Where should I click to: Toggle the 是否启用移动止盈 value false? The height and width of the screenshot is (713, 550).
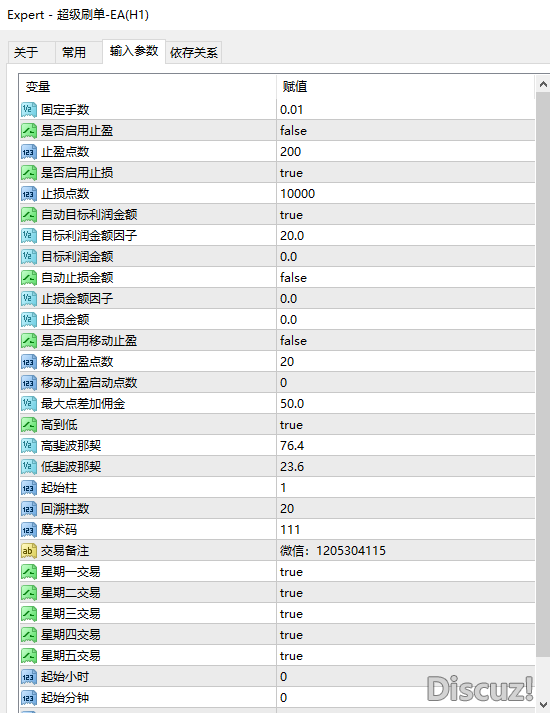tap(405, 341)
